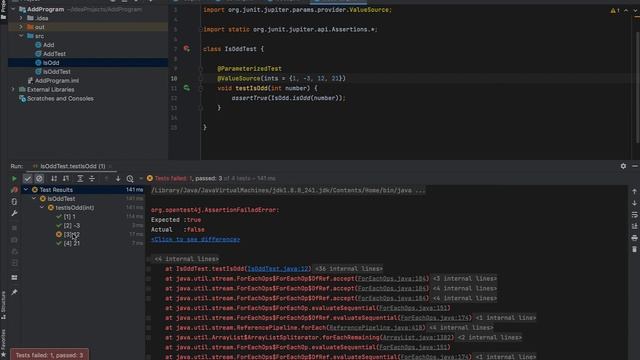Click the 'Click to see difference' link
640x360 pixels.
click(x=196, y=240)
